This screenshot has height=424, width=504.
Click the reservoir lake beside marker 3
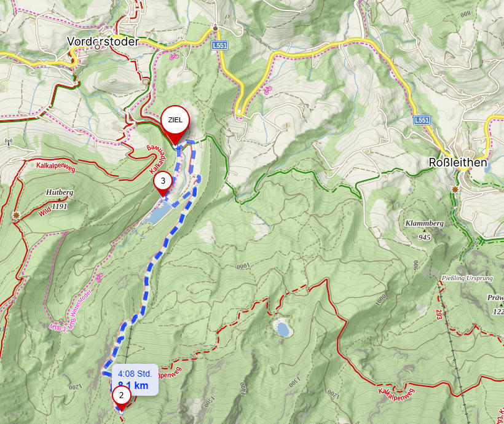(x=157, y=213)
